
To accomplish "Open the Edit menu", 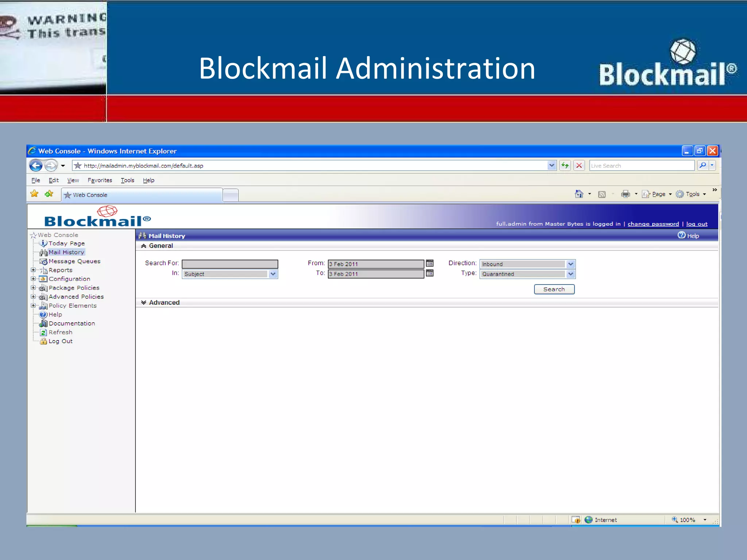I will point(54,180).
